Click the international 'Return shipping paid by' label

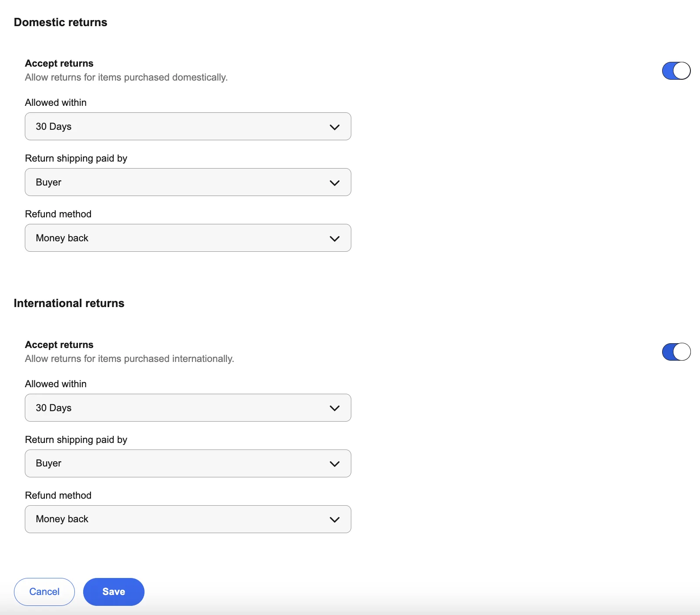76,439
